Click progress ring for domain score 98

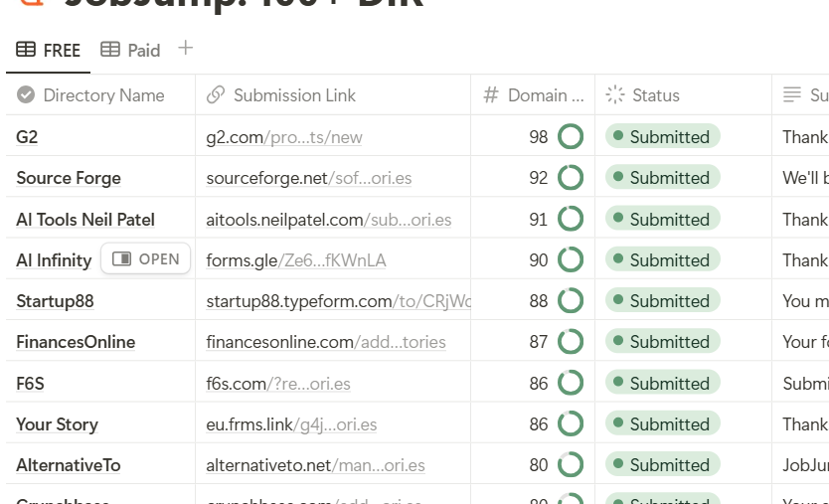point(571,137)
